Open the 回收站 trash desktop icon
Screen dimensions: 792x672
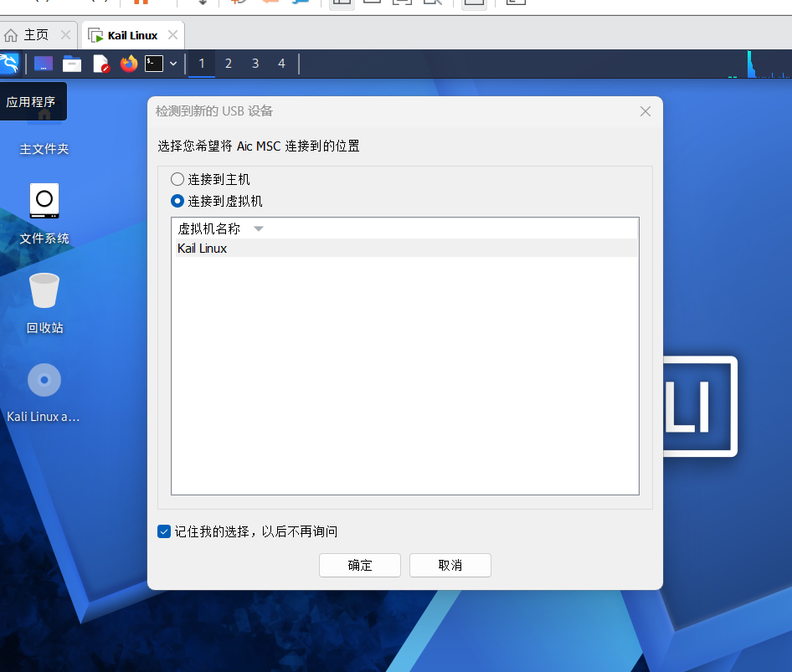(44, 304)
